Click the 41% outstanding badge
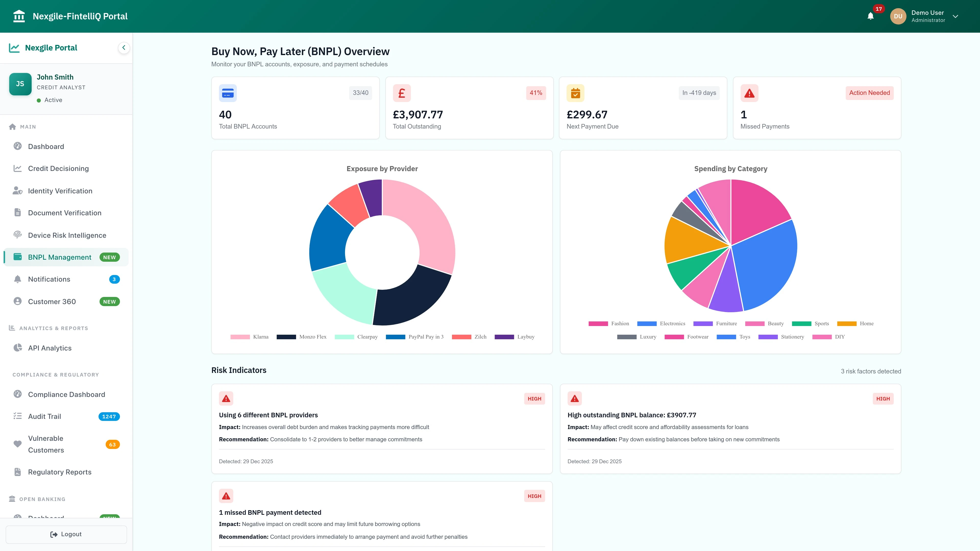The height and width of the screenshot is (551, 980). coord(536,93)
